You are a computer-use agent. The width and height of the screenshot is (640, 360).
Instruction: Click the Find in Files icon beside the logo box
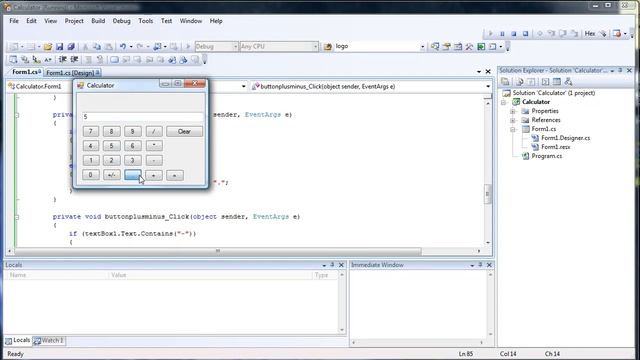[328, 47]
